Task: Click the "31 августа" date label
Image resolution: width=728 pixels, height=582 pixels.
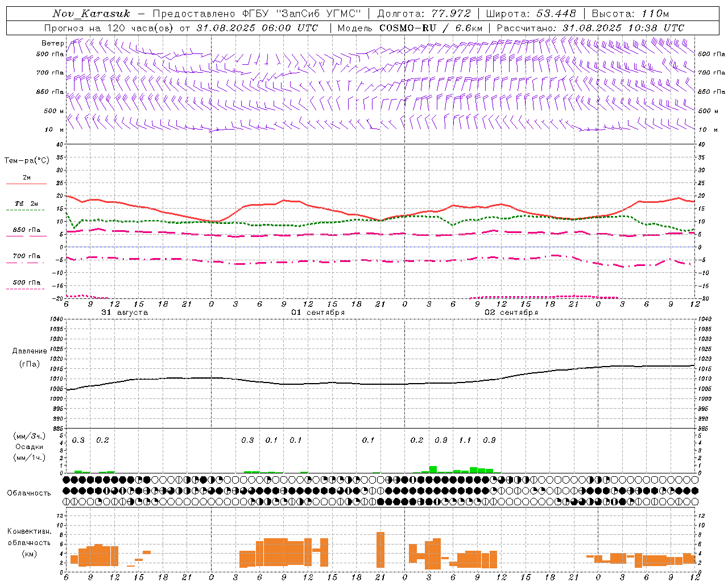Action: coord(125,312)
